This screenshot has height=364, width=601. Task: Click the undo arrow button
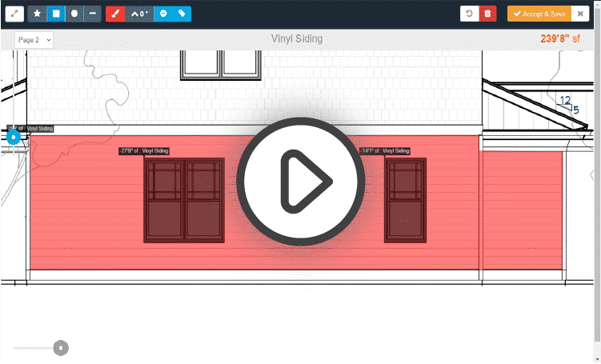pos(470,14)
